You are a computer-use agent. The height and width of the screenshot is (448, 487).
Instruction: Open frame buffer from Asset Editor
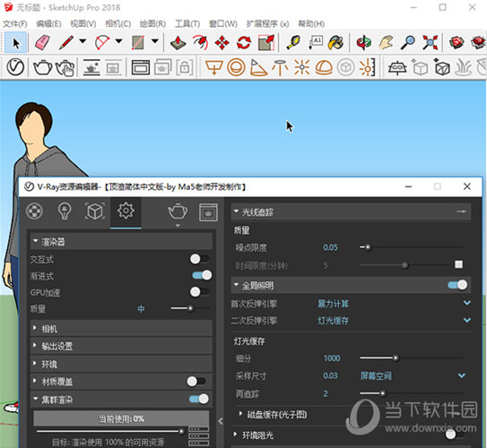coord(208,212)
